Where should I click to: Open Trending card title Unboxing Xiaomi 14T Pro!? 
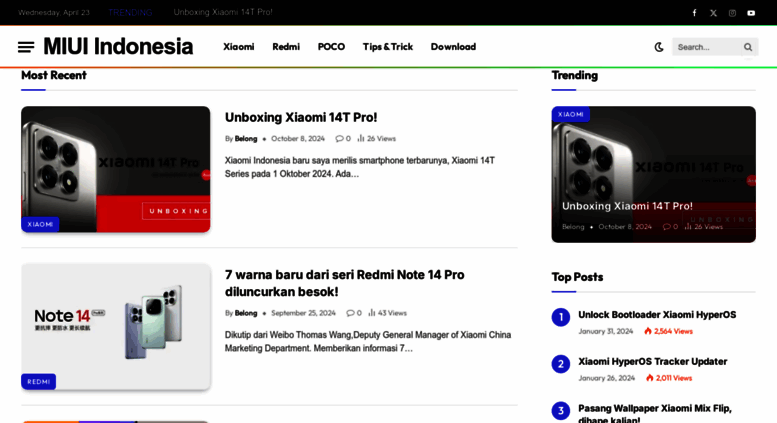point(627,206)
